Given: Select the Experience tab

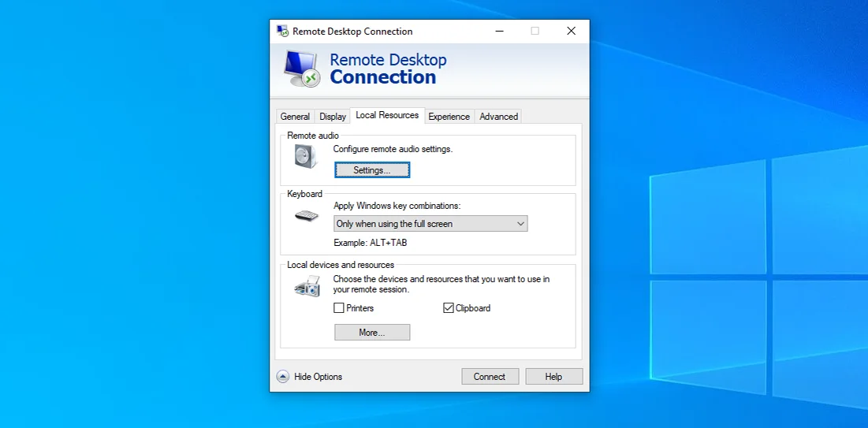Looking at the screenshot, I should (x=449, y=117).
